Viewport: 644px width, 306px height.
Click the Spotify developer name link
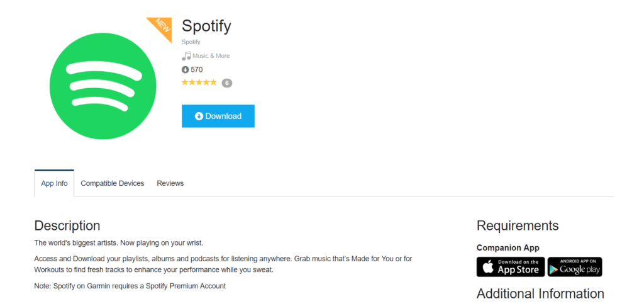191,42
